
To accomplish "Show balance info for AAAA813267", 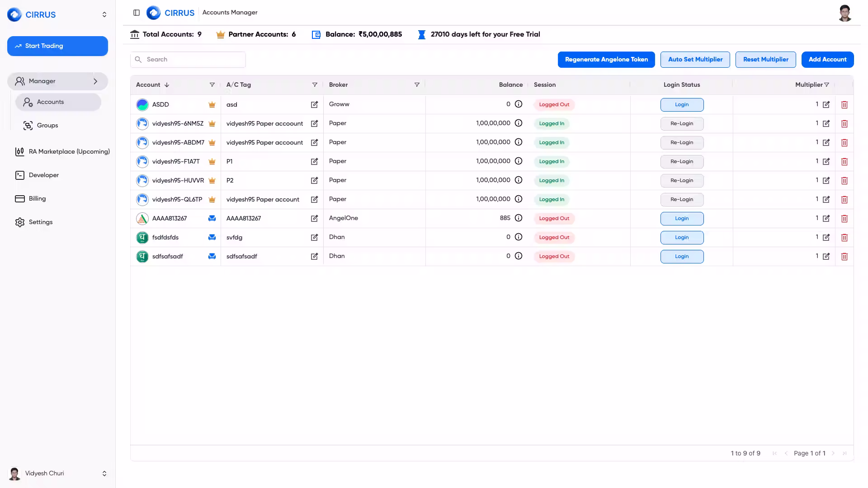I will (x=519, y=218).
